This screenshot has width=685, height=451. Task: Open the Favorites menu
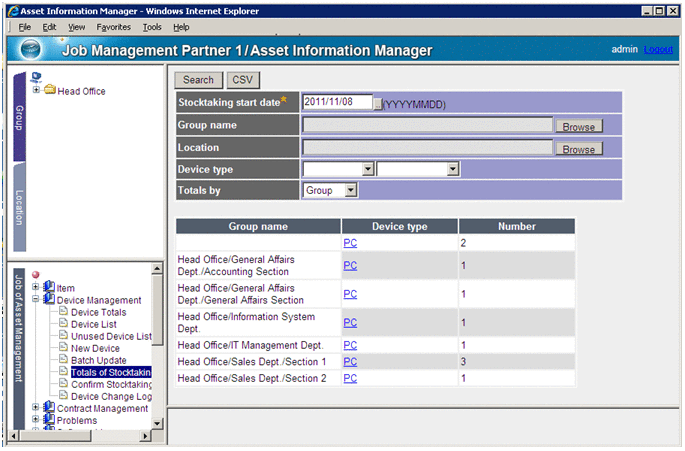point(113,27)
